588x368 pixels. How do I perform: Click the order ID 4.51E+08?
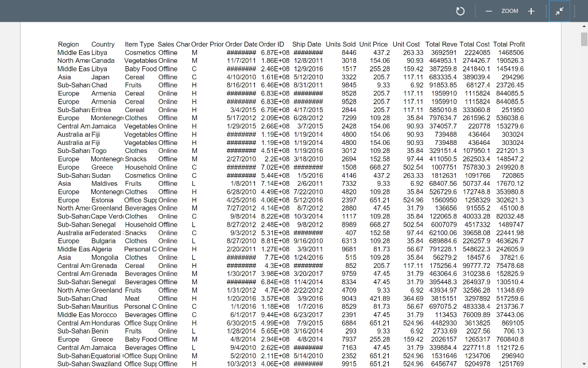(275, 151)
